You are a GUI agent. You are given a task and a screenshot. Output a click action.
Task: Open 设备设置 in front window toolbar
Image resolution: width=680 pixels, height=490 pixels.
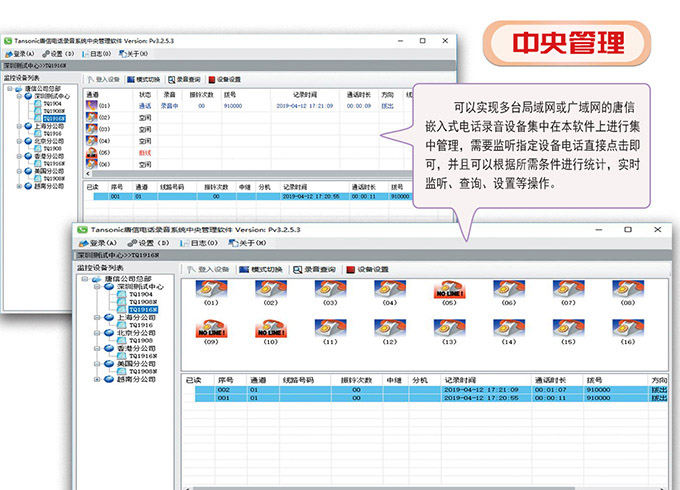coord(367,269)
